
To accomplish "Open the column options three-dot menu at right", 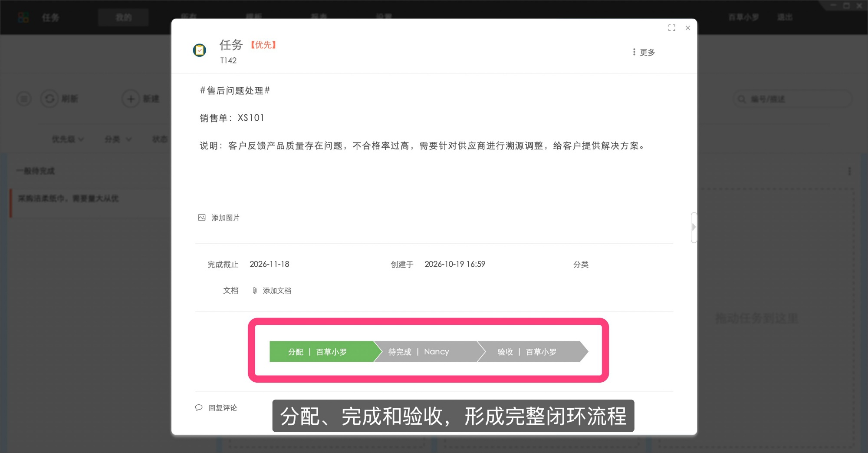I will tap(849, 171).
